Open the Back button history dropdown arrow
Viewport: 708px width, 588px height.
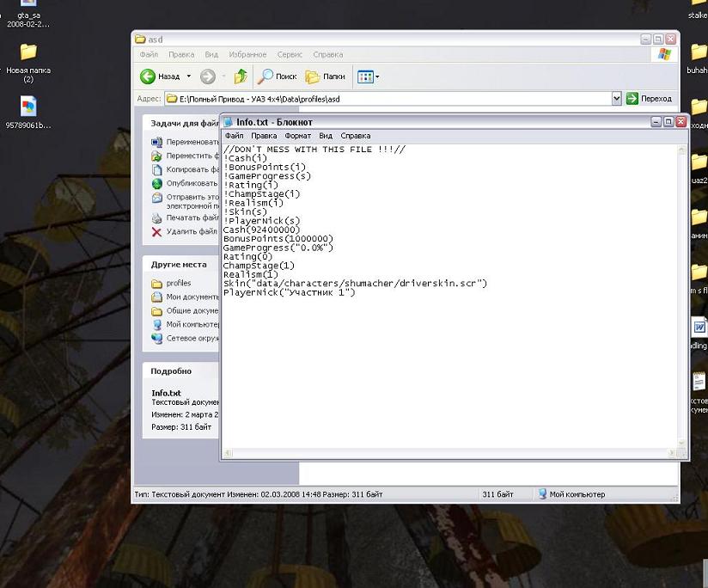pos(189,77)
